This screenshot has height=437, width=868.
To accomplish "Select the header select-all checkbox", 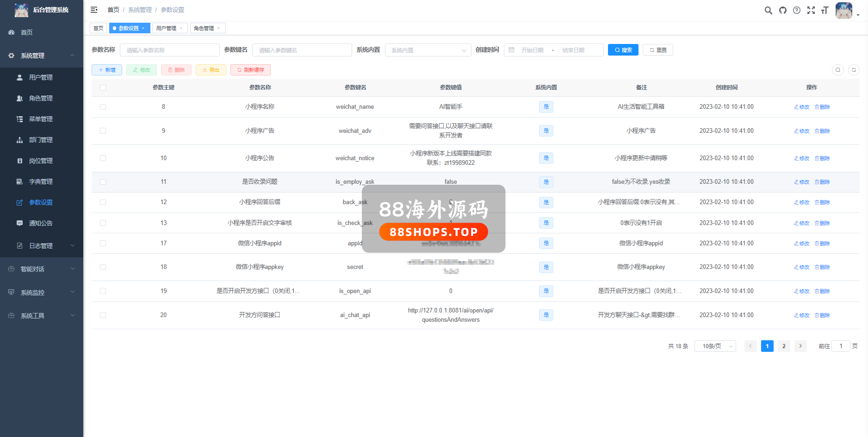I will pos(103,87).
